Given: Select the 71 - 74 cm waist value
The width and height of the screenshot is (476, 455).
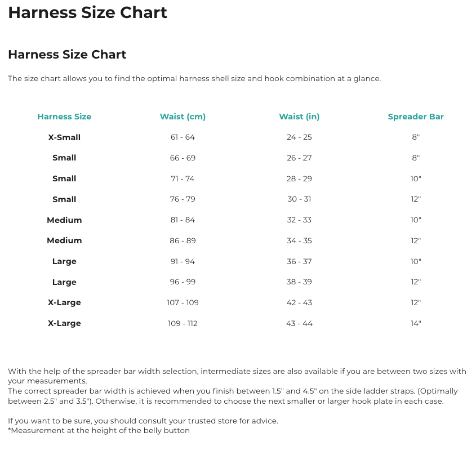Looking at the screenshot, I should (x=183, y=179).
